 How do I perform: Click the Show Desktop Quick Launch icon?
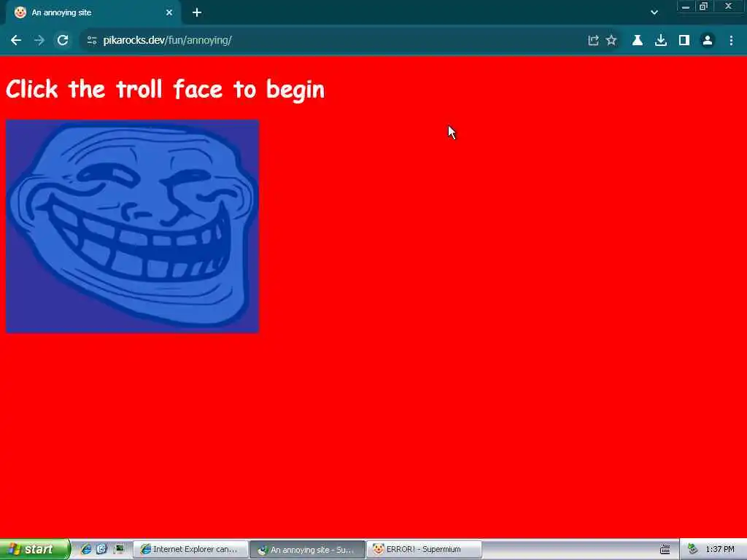click(x=118, y=549)
